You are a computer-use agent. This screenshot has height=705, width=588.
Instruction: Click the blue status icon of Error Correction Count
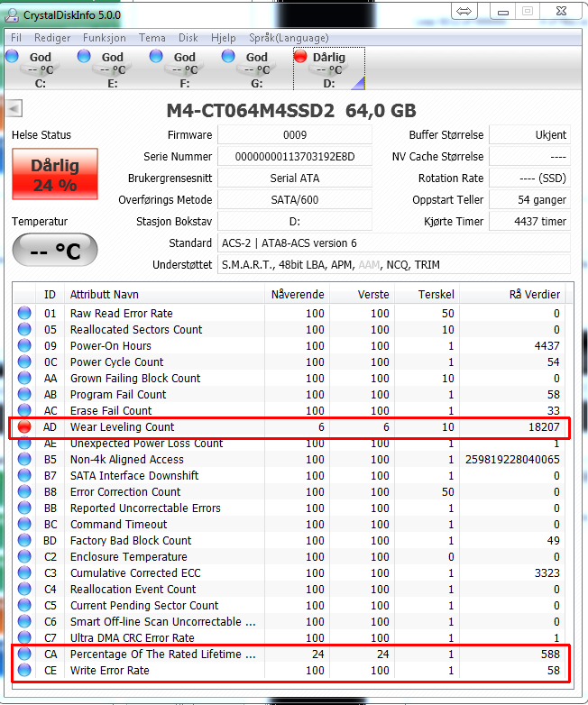tap(24, 491)
